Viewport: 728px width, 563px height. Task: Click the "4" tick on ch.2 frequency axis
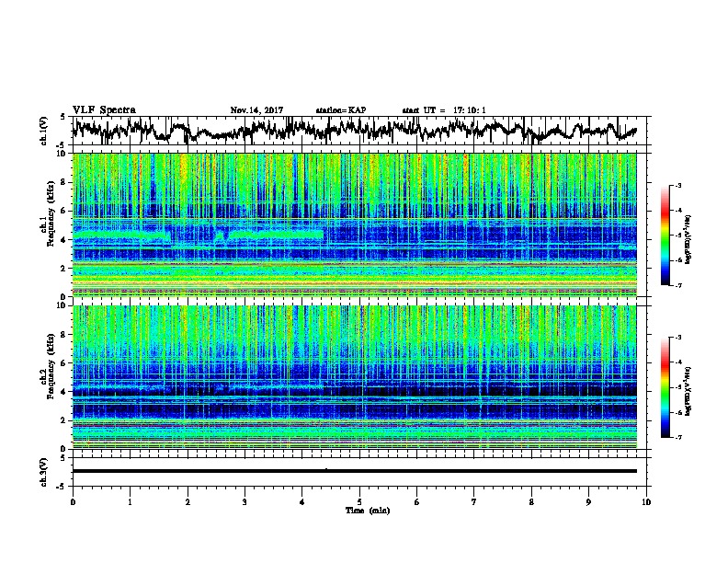click(64, 392)
